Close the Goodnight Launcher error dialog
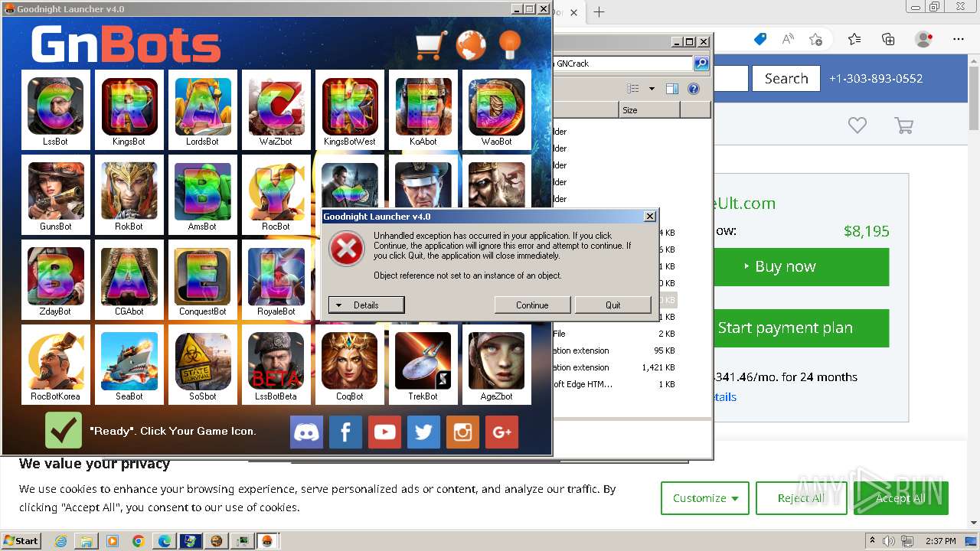This screenshot has height=551, width=980. [650, 217]
